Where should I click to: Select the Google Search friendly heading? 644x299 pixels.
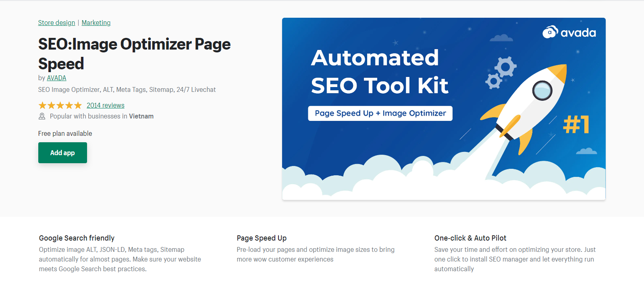tap(77, 238)
